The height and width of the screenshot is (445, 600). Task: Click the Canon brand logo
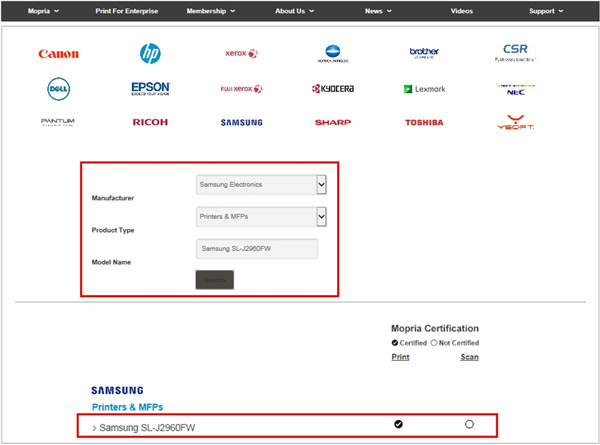tap(58, 54)
